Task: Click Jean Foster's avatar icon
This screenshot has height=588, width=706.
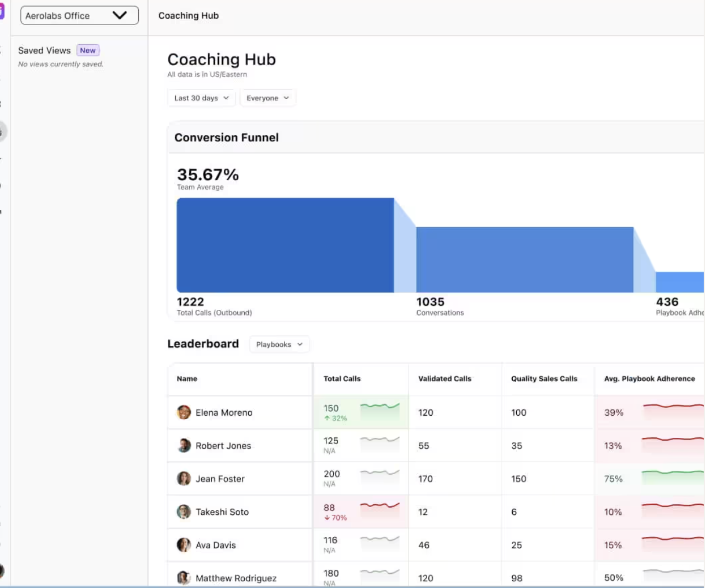Action: coord(184,479)
